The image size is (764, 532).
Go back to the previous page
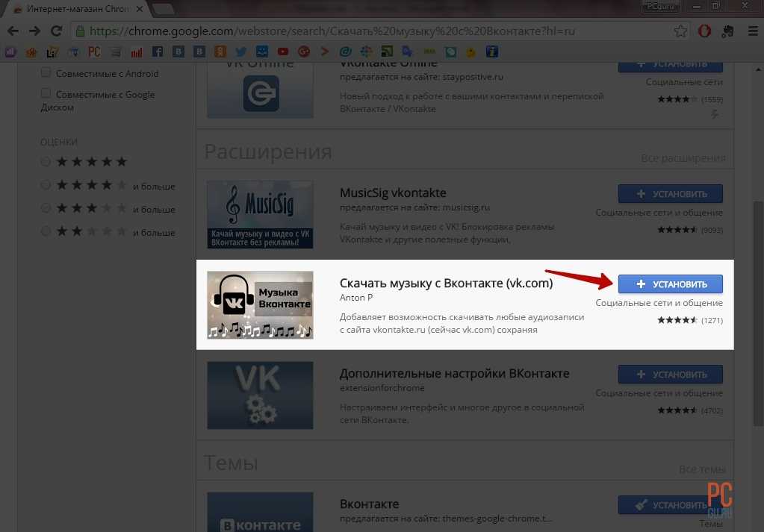coord(13,31)
